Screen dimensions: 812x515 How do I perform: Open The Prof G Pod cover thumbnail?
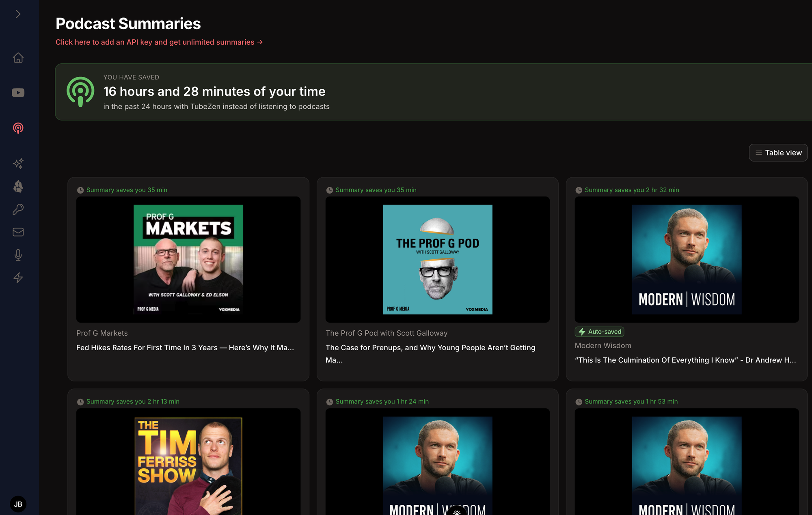[x=437, y=260]
